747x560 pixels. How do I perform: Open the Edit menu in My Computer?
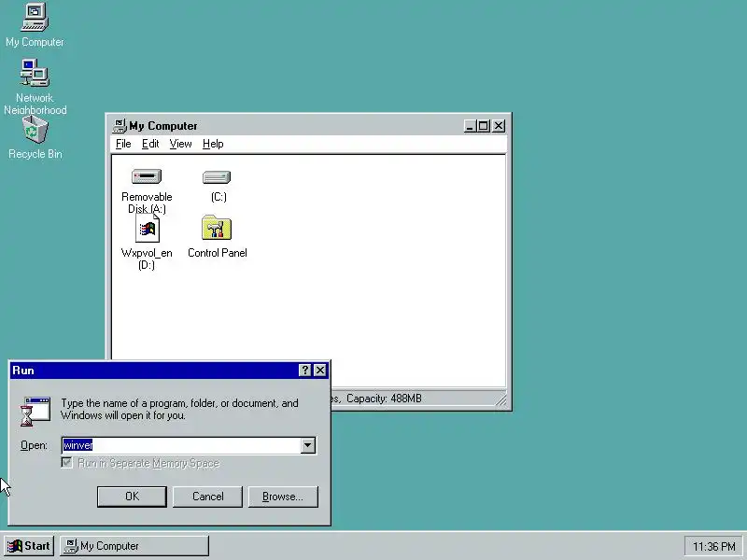(x=150, y=144)
